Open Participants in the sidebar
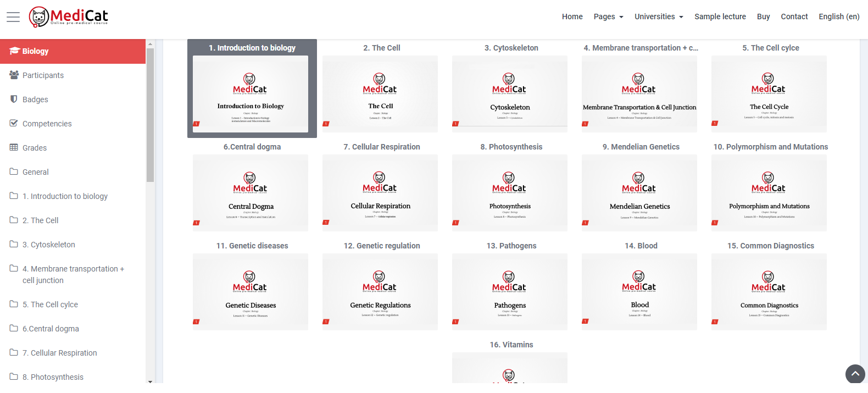This screenshot has height=393, width=868. (x=73, y=75)
